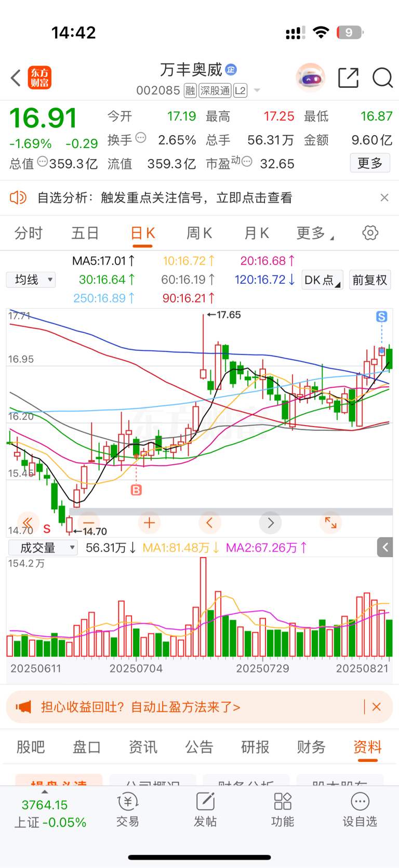399x868 pixels.
Task: Switch to 五日 chart tab
Action: [x=85, y=233]
